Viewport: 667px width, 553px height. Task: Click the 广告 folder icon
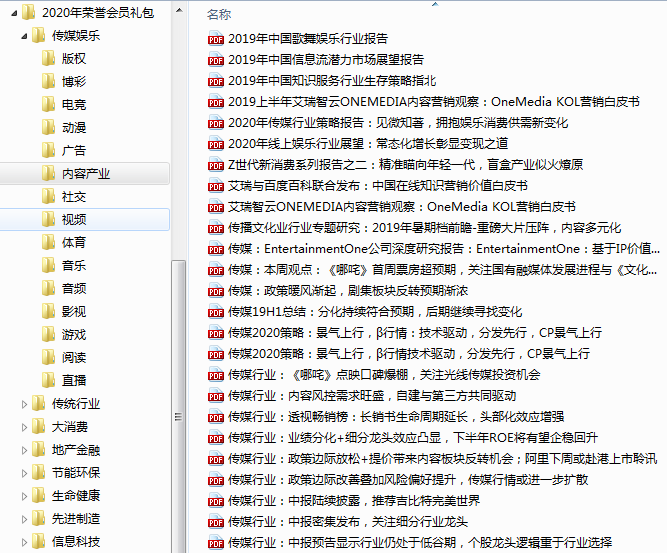48,150
